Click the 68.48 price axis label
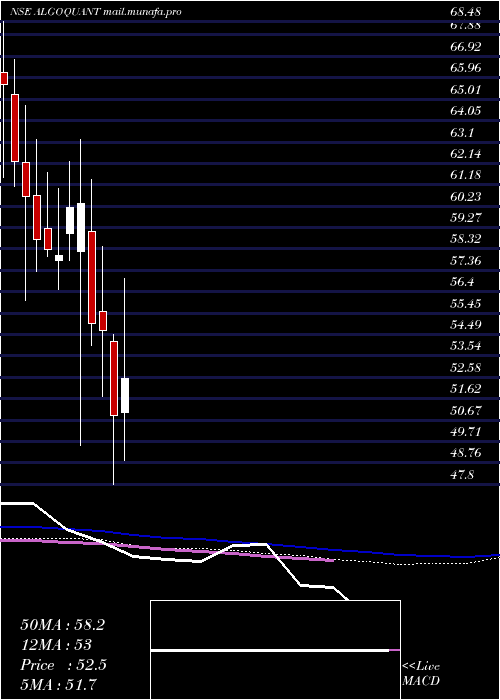Viewport: 500px width, 700px height. click(x=466, y=12)
